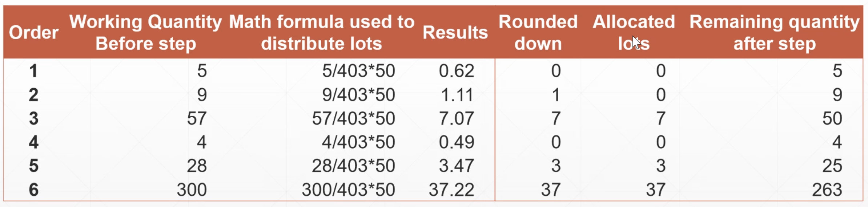Viewport: 868px width, 207px height.
Task: Select the "Allocated lots" column header
Action: pos(634,33)
